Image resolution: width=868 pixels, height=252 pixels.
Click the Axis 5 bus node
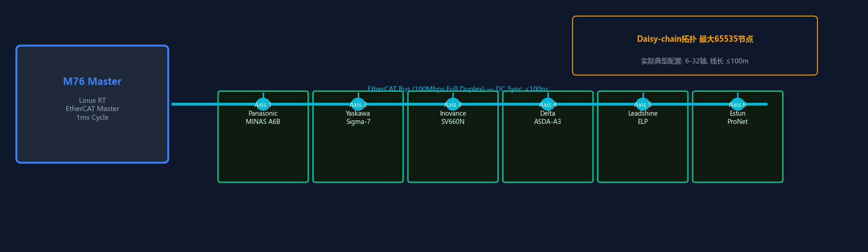[643, 104]
